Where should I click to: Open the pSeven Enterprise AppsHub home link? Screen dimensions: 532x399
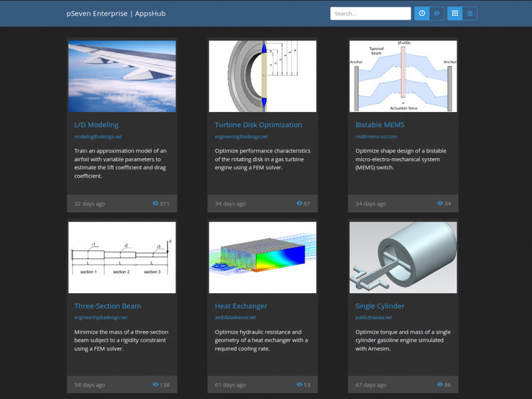click(x=116, y=13)
